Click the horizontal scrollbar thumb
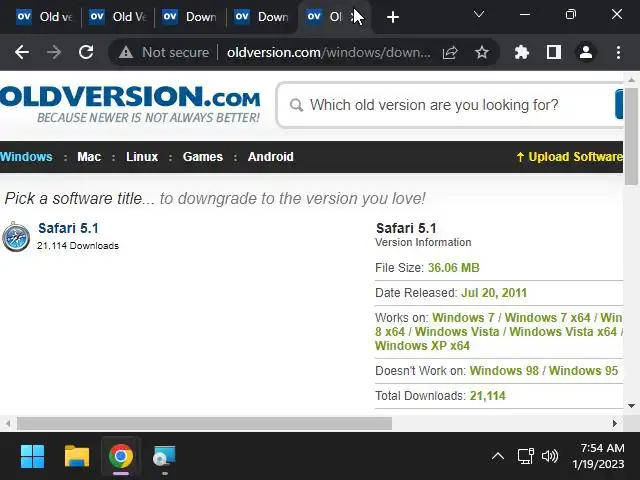Viewport: 640px width, 480px height. [204, 423]
